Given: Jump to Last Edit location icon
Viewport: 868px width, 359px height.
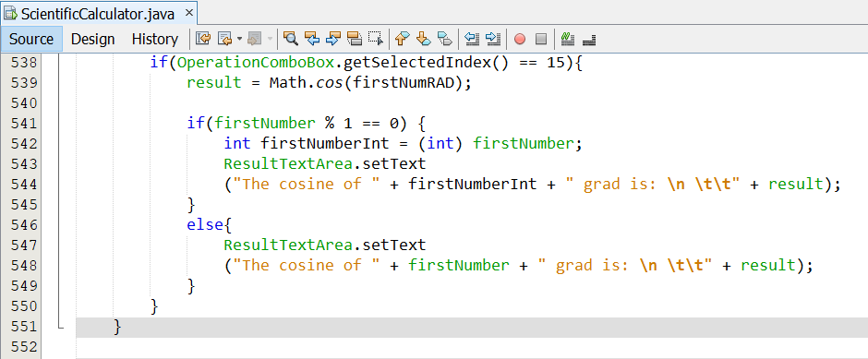Looking at the screenshot, I should [203, 39].
